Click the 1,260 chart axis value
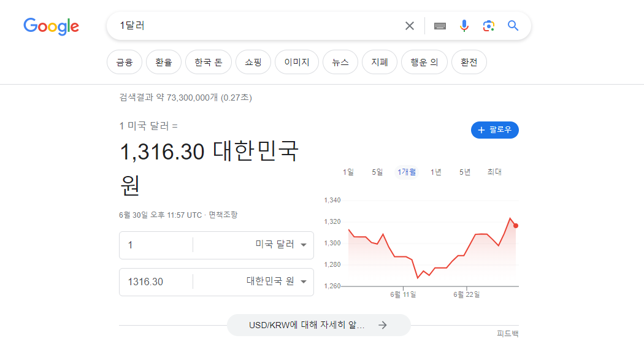 pos(332,286)
